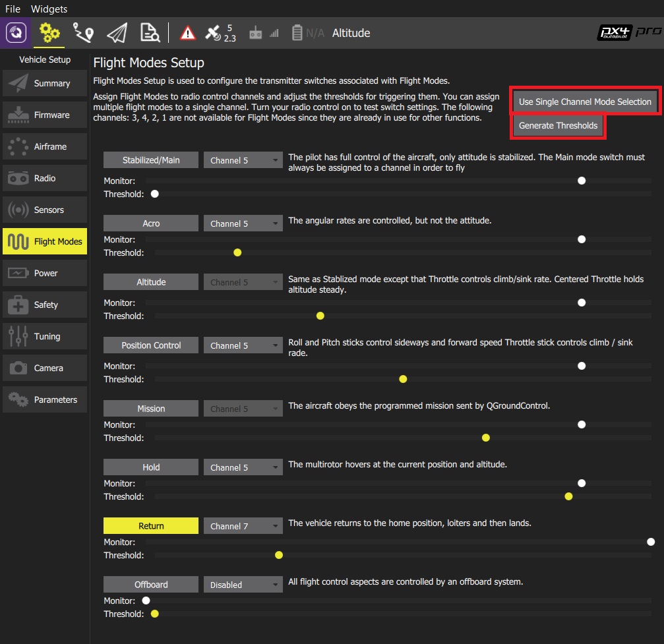Click the battery status indicator icon

tap(297, 33)
